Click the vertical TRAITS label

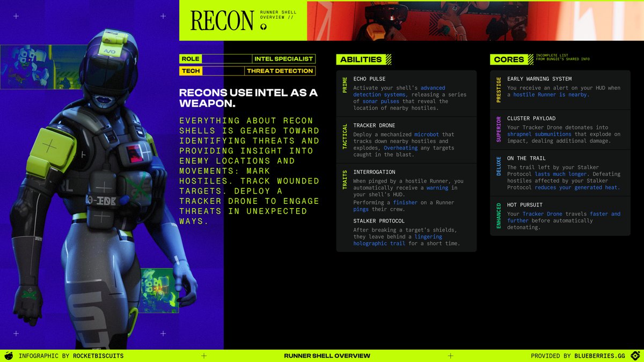345,179
